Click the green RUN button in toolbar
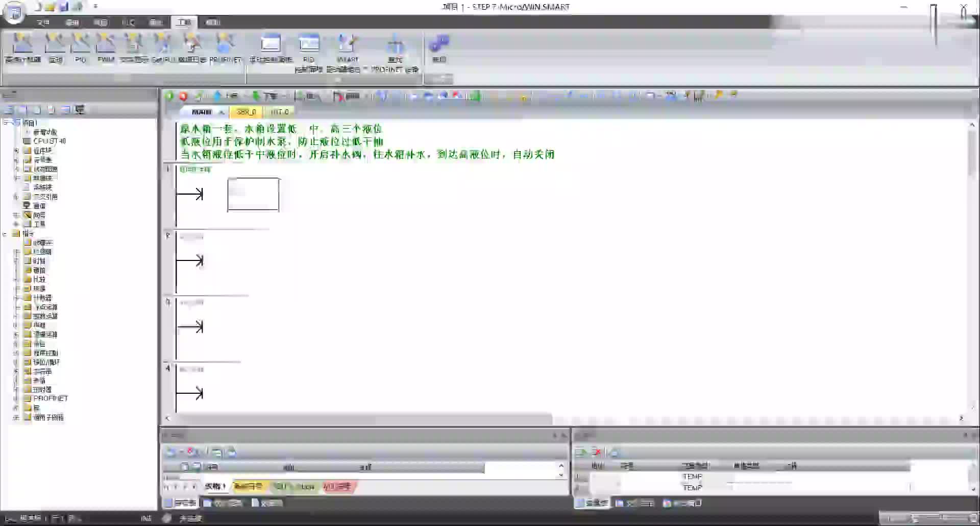Image resolution: width=980 pixels, height=526 pixels. pos(169,95)
